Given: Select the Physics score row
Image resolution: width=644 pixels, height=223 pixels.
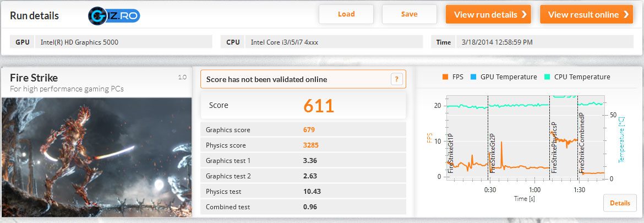Looking at the screenshot, I should [303, 145].
